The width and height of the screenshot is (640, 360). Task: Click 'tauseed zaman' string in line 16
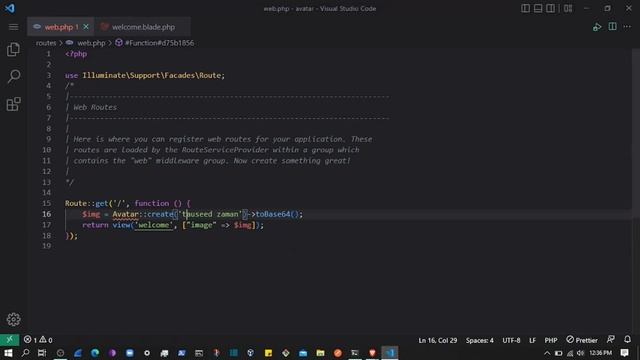pyautogui.click(x=210, y=214)
